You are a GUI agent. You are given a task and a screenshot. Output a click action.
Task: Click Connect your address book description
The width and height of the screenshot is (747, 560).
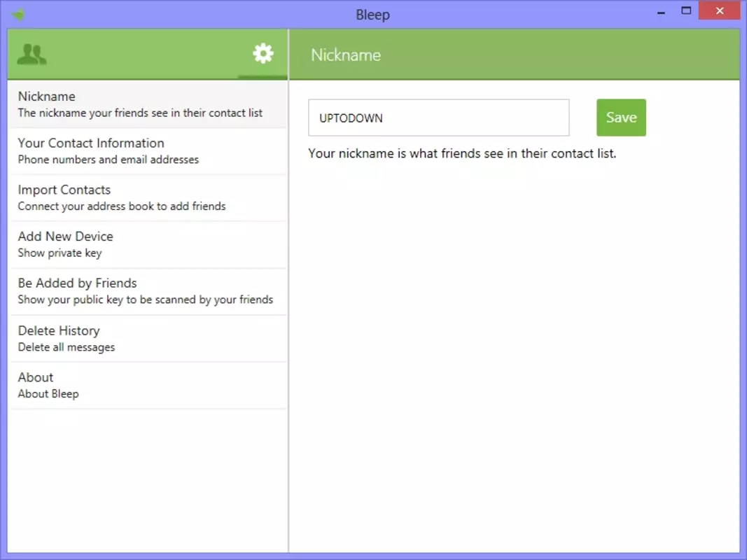click(122, 206)
